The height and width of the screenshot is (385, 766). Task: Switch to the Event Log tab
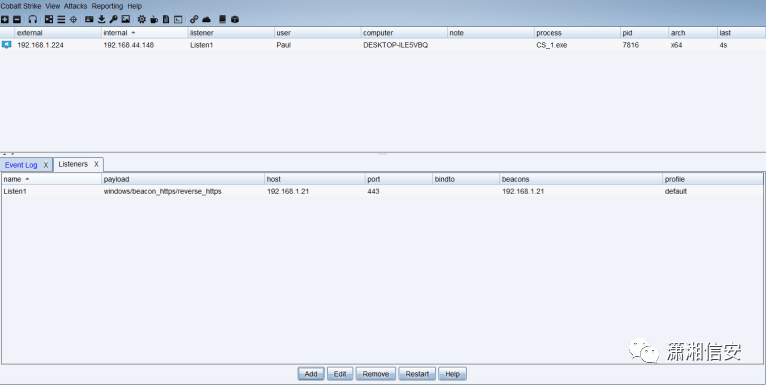(21, 165)
